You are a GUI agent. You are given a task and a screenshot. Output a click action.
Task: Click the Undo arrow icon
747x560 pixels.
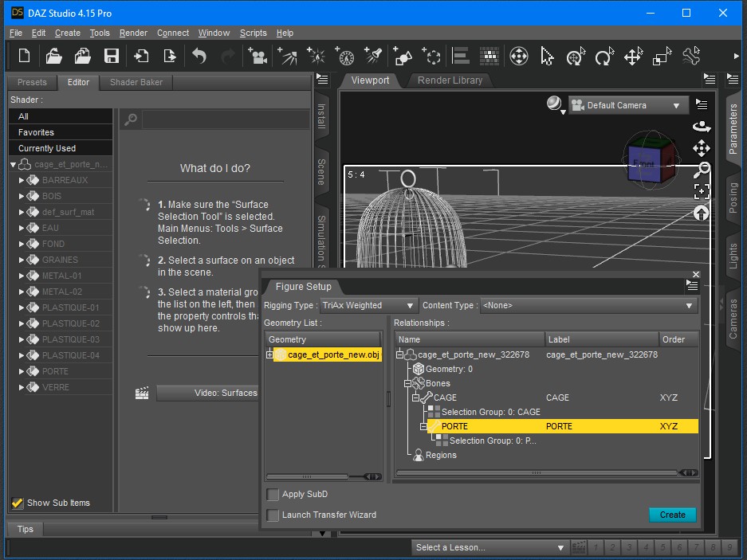pos(199,57)
